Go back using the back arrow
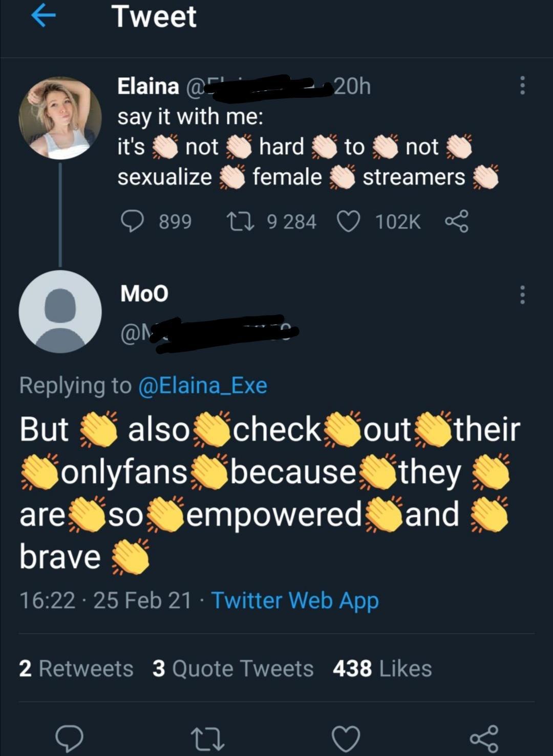Screen dimensions: 553x756 coord(43,16)
